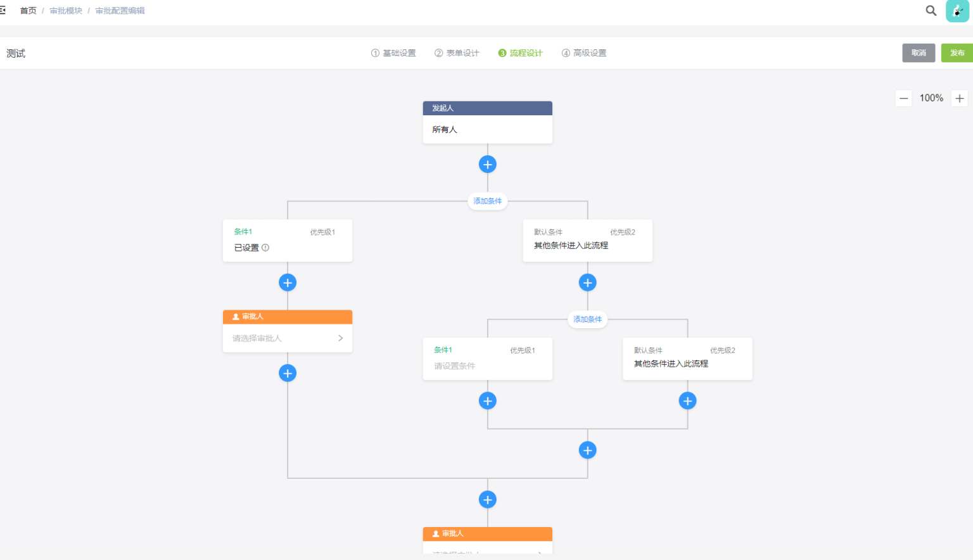Click the plus above the bottom 审批人 node
The image size is (973, 560).
(487, 500)
